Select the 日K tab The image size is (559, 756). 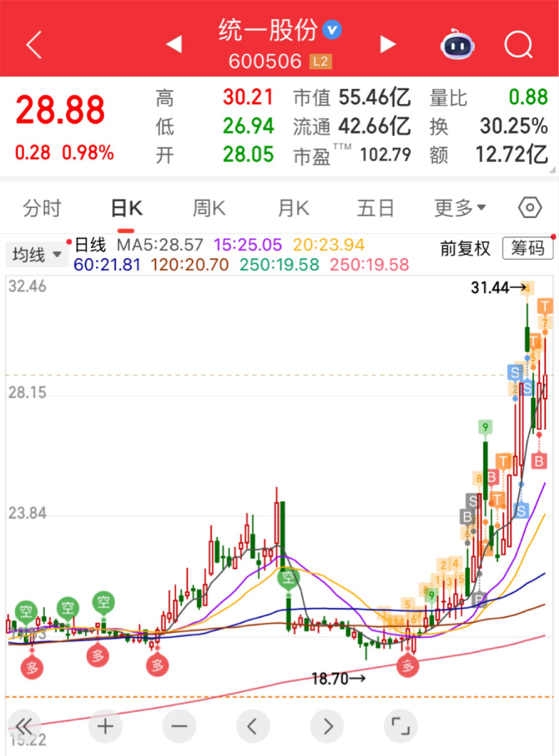point(127,208)
